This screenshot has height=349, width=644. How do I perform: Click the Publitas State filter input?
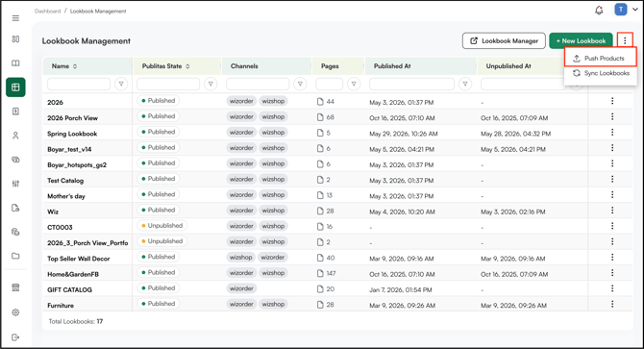pos(168,85)
